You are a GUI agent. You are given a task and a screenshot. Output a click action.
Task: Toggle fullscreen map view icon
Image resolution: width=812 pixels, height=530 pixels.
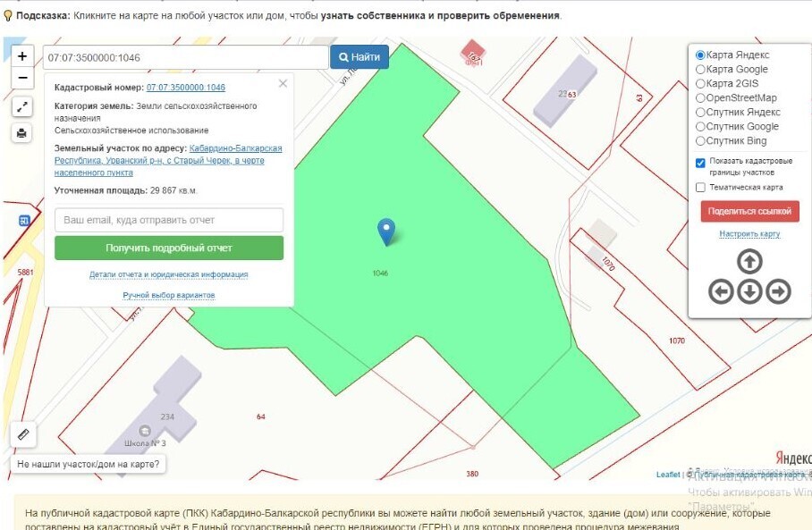pyautogui.click(x=22, y=107)
